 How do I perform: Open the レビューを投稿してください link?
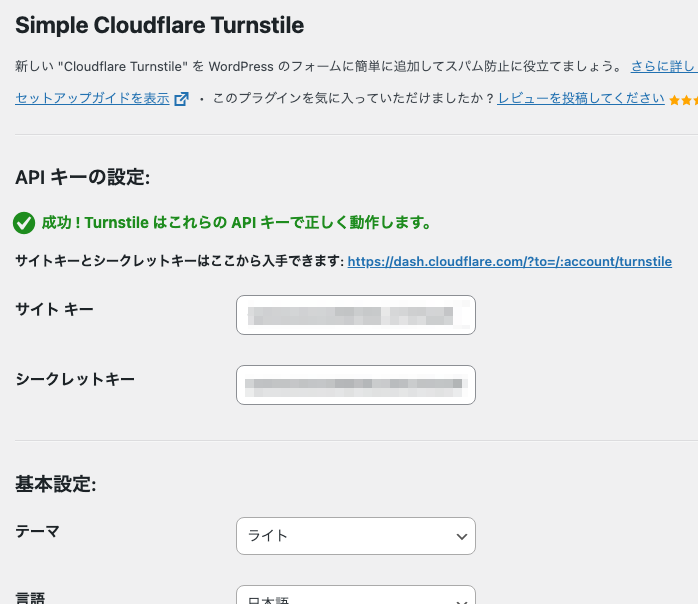pyautogui.click(x=581, y=99)
